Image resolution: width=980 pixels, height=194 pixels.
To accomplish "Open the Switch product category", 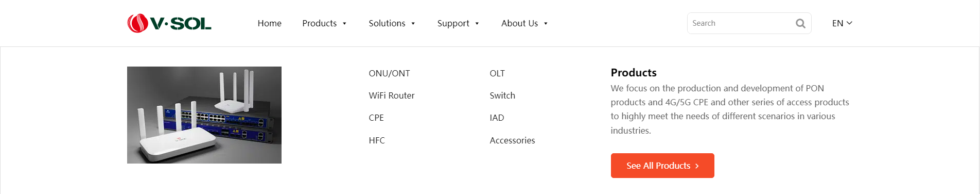I will point(502,95).
